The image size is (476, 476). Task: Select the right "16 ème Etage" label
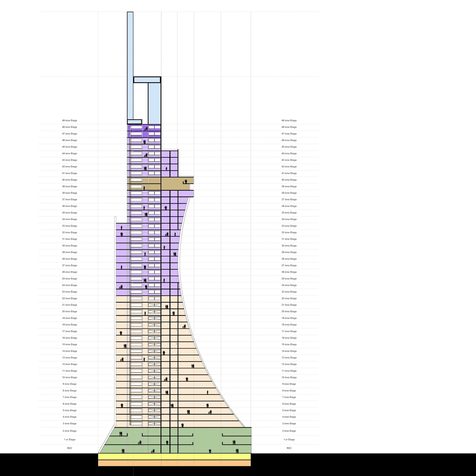tap(289, 338)
